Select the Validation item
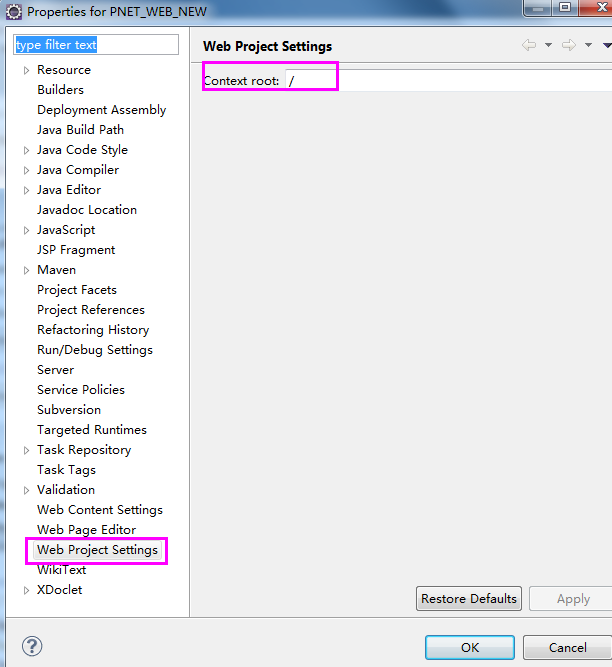 click(x=66, y=490)
